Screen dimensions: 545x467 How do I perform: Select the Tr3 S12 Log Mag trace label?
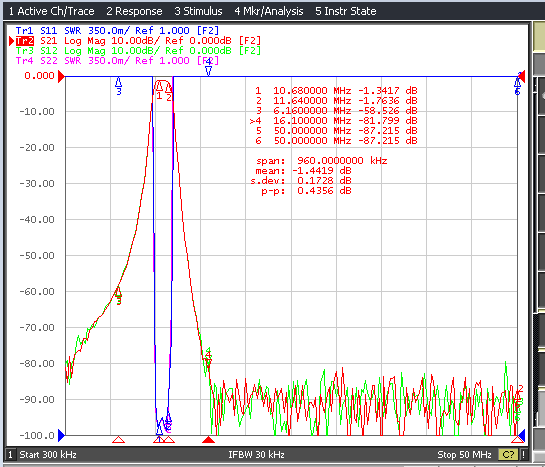(x=138, y=51)
